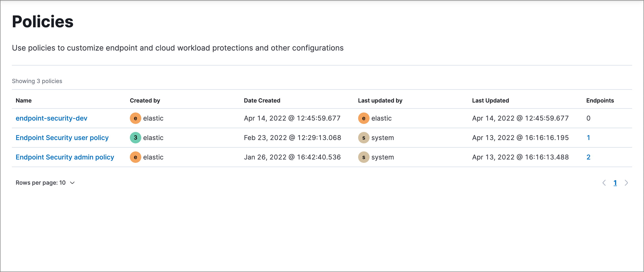This screenshot has height=272, width=644.
Task: Click creator avatar for Endpoint Security admin policy
Action: [135, 157]
